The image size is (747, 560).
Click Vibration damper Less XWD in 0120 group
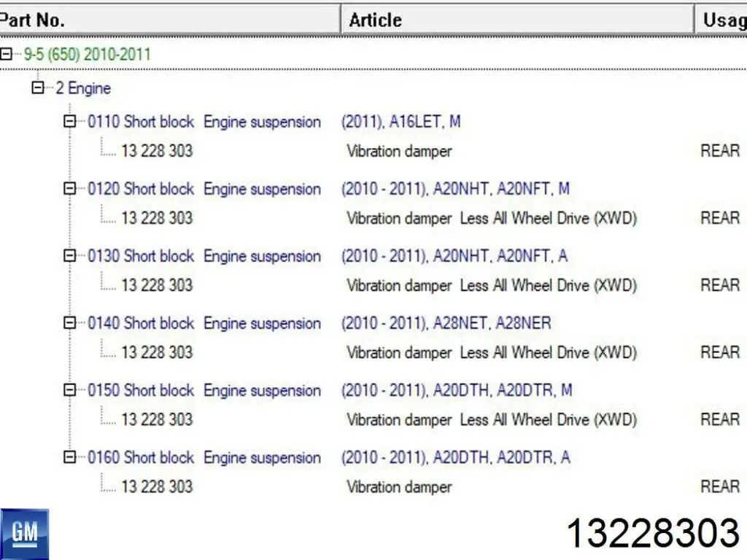(492, 219)
